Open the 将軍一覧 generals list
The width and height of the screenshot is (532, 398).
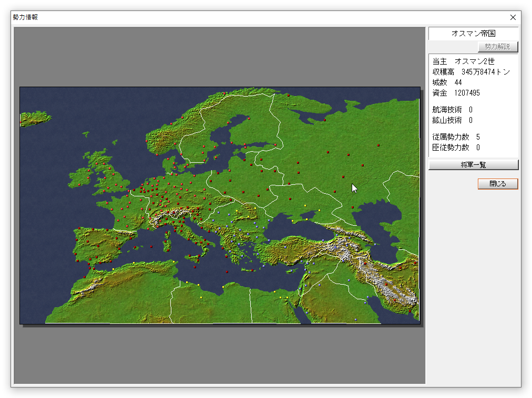coord(473,165)
